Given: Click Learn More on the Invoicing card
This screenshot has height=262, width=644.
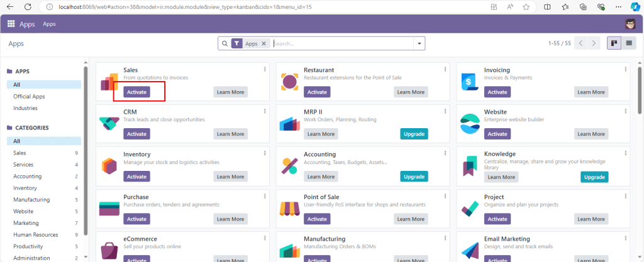Looking at the screenshot, I should point(591,92).
